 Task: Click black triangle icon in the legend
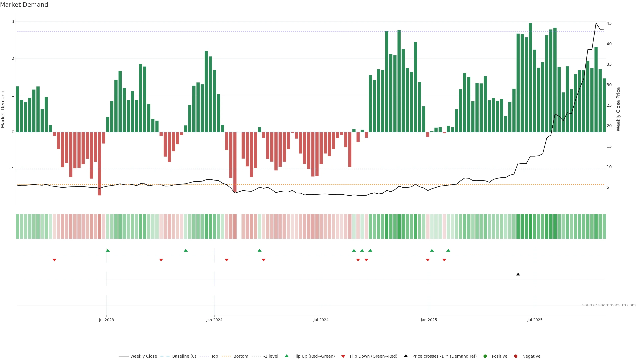tap(406, 356)
